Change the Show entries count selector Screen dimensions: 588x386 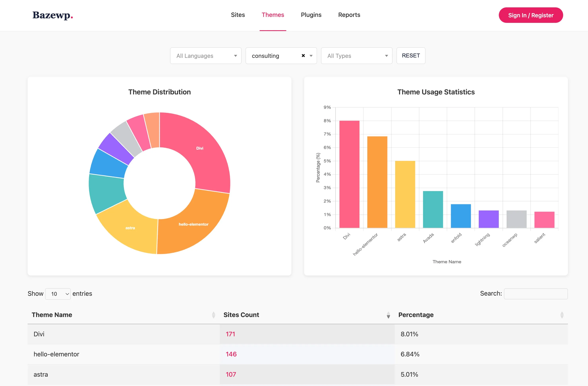click(58, 294)
